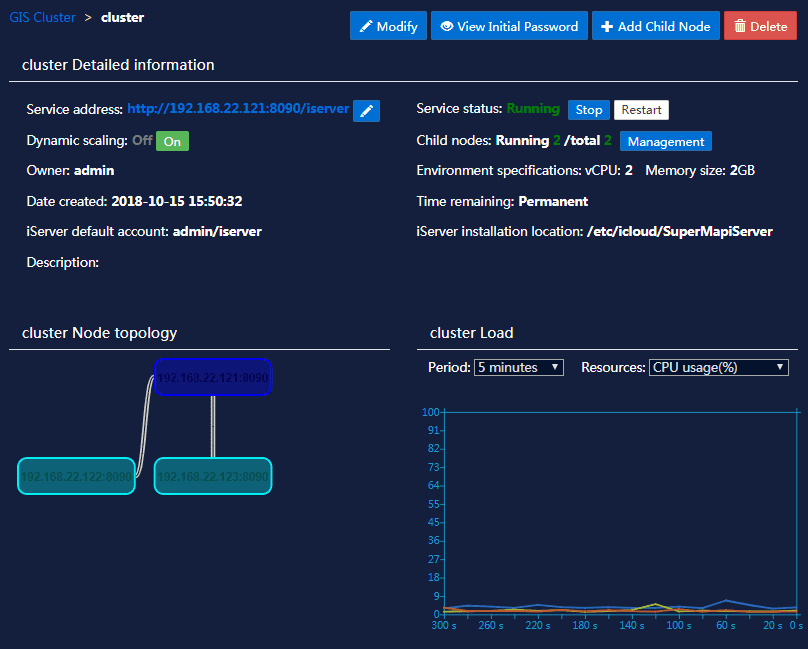Click the Modify button
Screen dimensions: 808x649
[388, 26]
